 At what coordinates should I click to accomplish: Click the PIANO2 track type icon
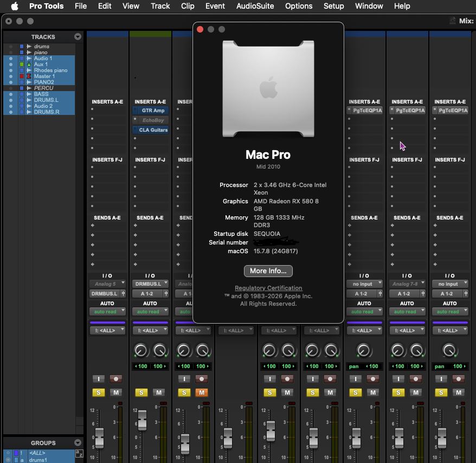point(29,82)
